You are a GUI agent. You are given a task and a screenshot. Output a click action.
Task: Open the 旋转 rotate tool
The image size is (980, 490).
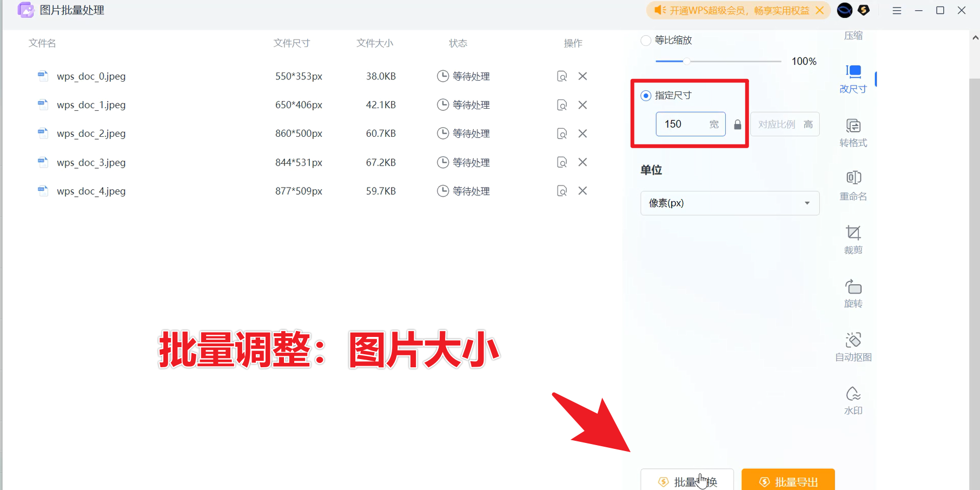point(853,293)
